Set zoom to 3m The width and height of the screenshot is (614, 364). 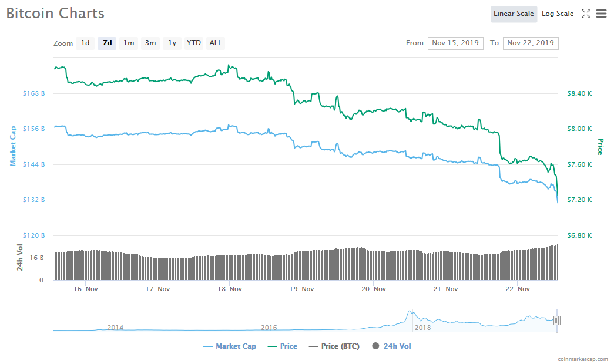coord(150,43)
